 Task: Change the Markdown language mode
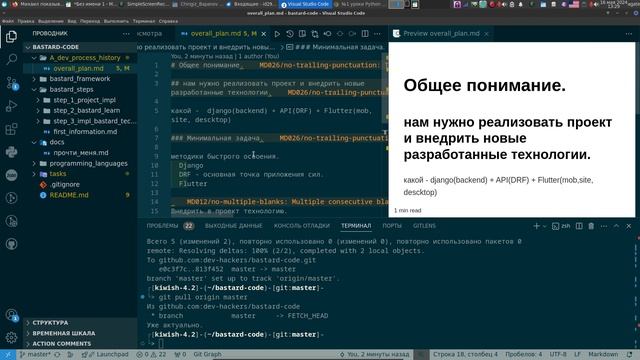click(x=603, y=354)
